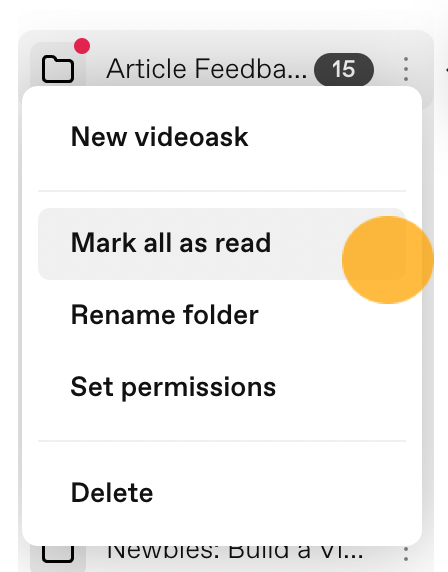The width and height of the screenshot is (448, 572).
Task: Open the Article Feedback folder icon
Action: [x=58, y=69]
